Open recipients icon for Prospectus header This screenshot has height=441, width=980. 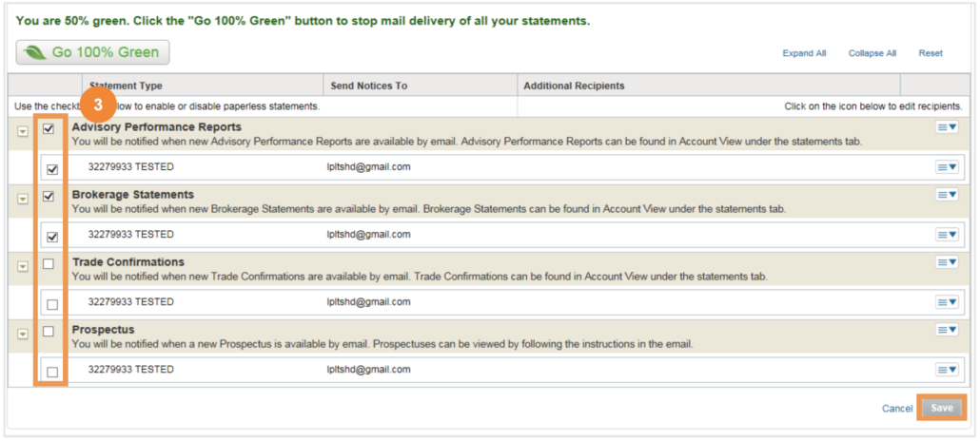[x=947, y=330]
